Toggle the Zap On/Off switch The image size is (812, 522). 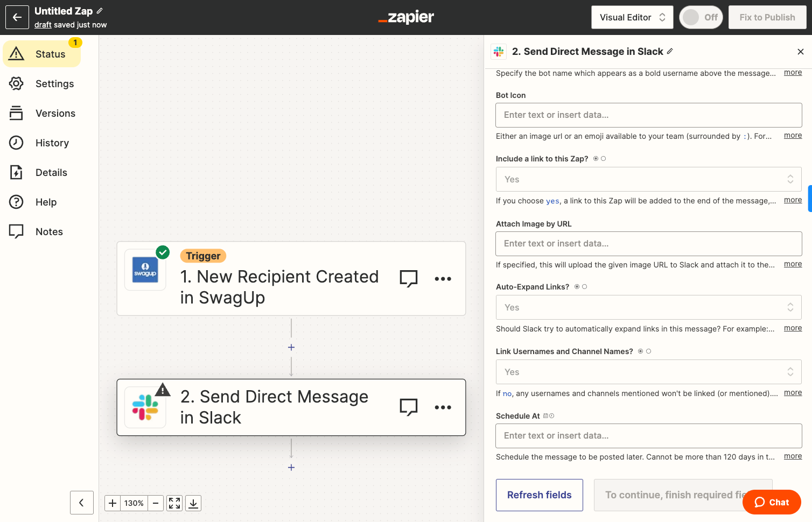[701, 17]
